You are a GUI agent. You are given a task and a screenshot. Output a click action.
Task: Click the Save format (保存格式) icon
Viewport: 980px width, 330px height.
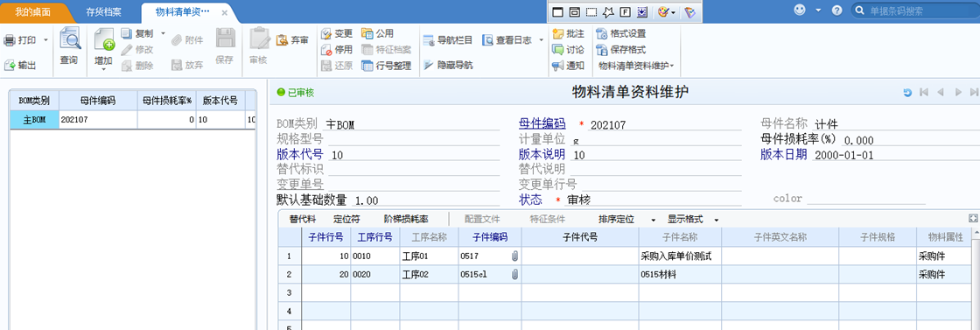(602, 49)
